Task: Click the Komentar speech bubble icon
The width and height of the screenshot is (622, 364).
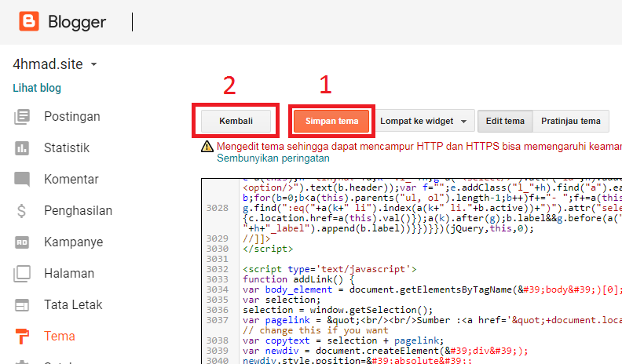Action: pos(22,179)
